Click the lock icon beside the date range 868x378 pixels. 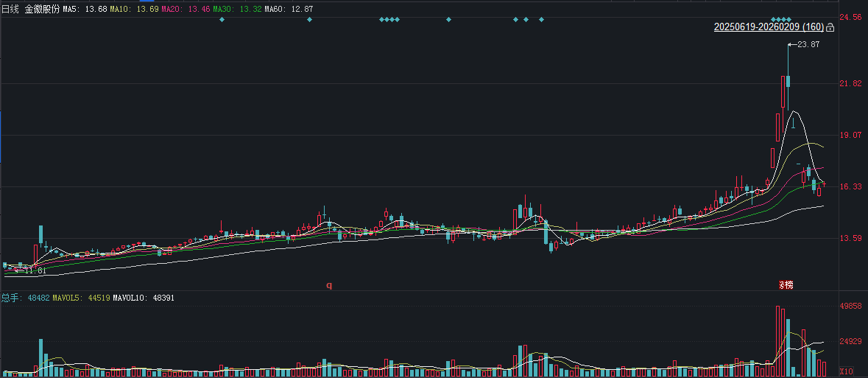point(830,28)
